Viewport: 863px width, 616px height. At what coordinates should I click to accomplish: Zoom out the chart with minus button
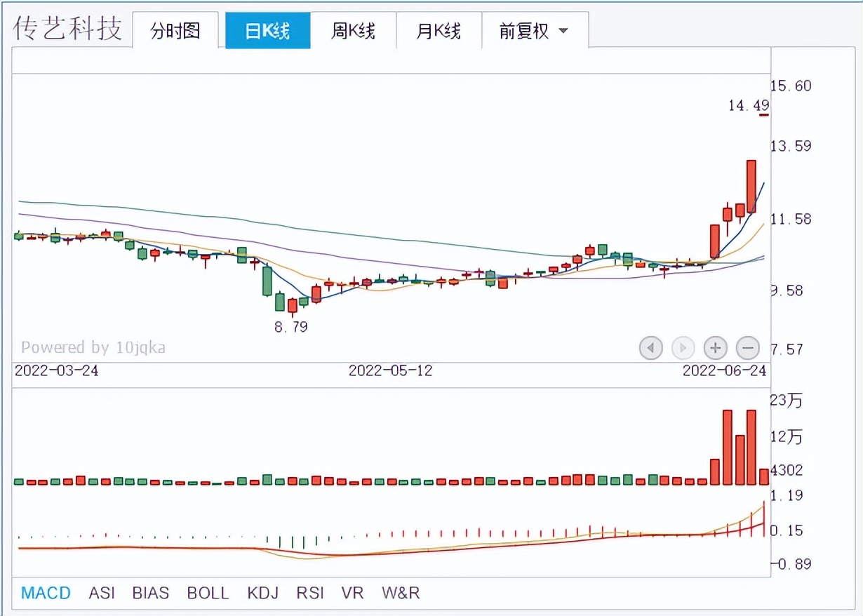pyautogui.click(x=748, y=347)
